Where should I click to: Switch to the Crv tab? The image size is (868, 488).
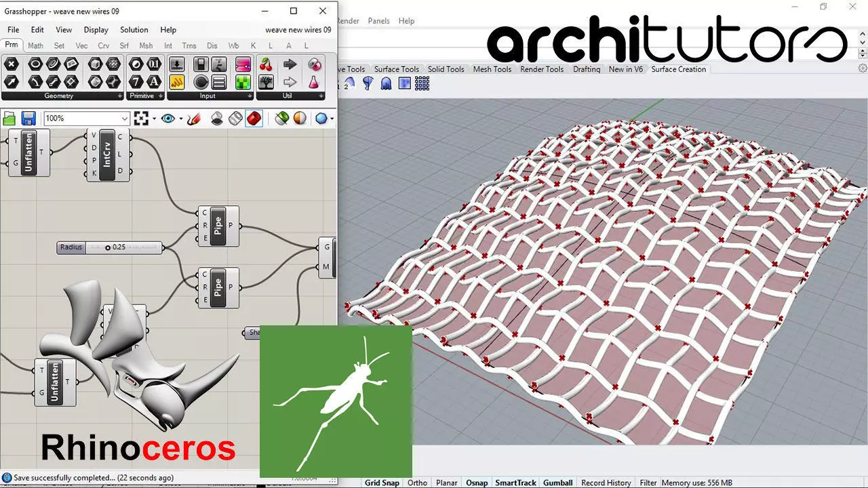click(103, 45)
